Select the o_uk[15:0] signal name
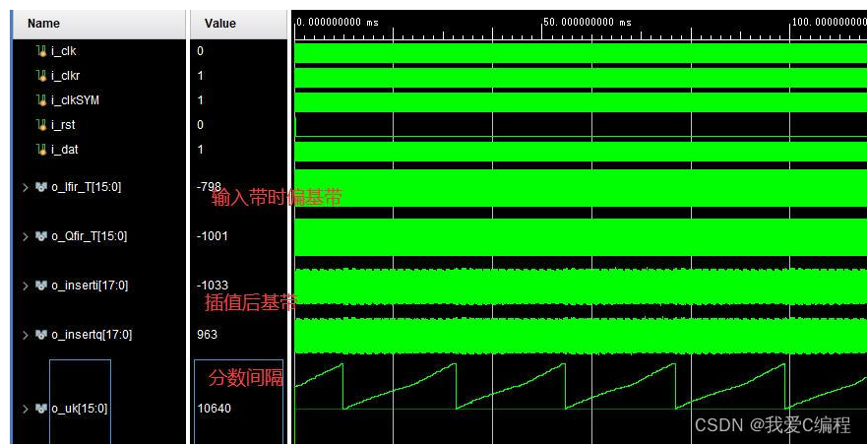Image resolution: width=868 pixels, height=446 pixels. click(79, 409)
